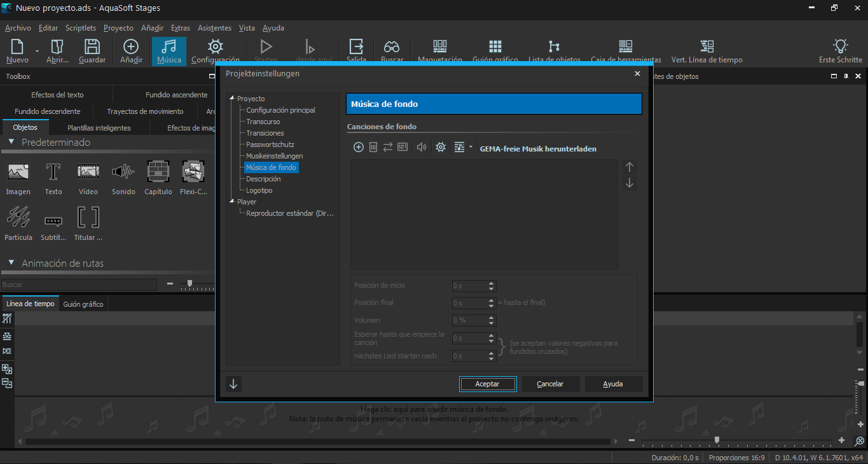The image size is (868, 464).
Task: Click the Lista de objetos toolbar icon
Action: click(x=555, y=51)
